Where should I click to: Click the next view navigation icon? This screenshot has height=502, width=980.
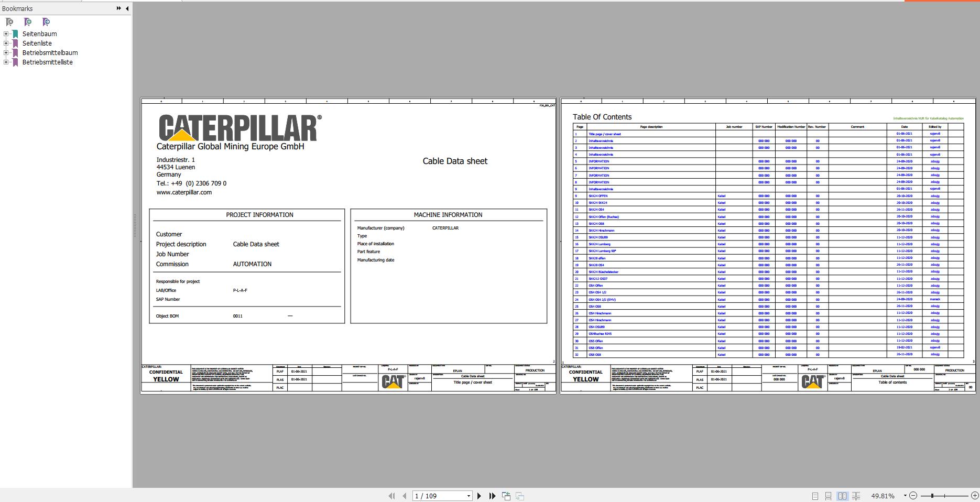coord(520,496)
